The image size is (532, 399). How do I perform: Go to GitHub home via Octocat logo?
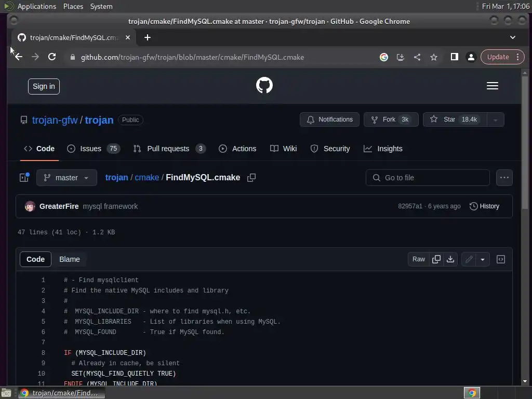[264, 85]
